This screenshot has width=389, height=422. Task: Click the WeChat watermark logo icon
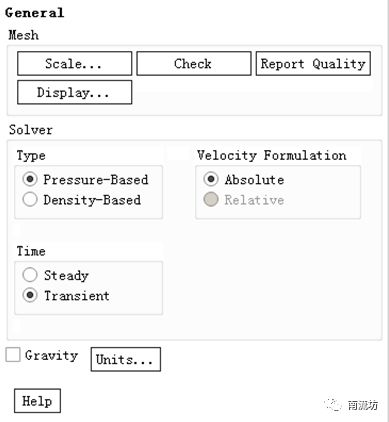[x=333, y=405]
